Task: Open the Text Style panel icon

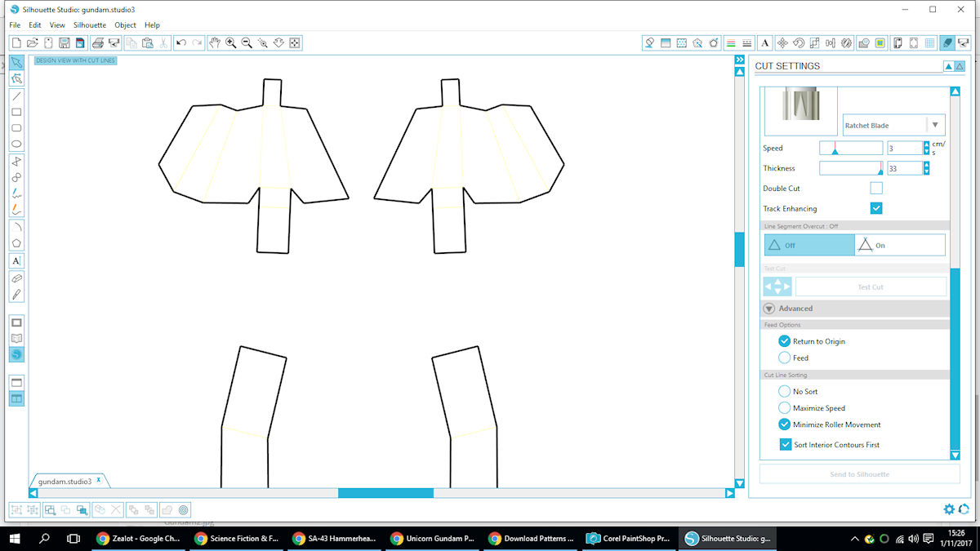Action: (765, 42)
